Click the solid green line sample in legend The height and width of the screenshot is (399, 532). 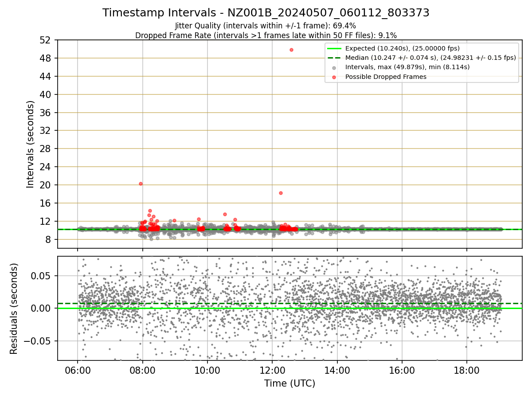pyautogui.click(x=334, y=48)
